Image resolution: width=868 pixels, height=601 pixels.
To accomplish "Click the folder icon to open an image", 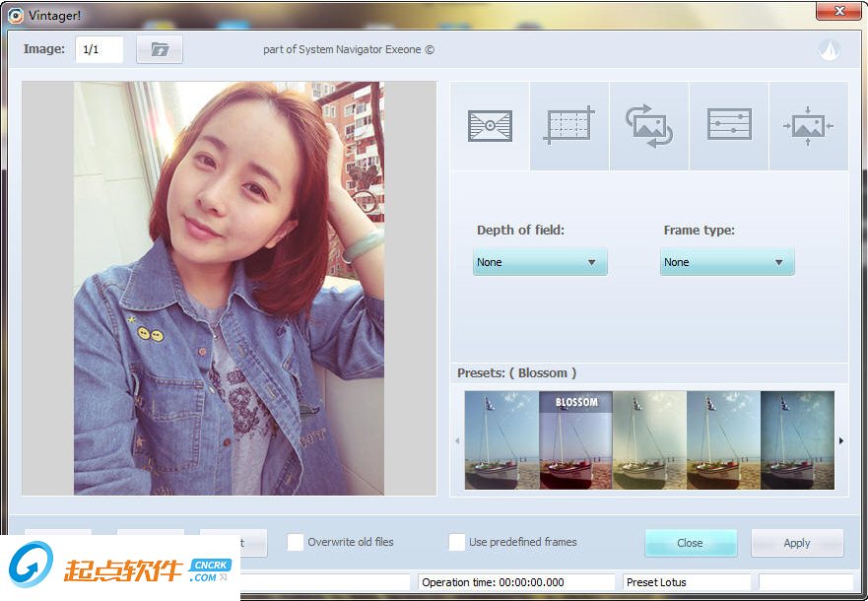I will pyautogui.click(x=158, y=48).
